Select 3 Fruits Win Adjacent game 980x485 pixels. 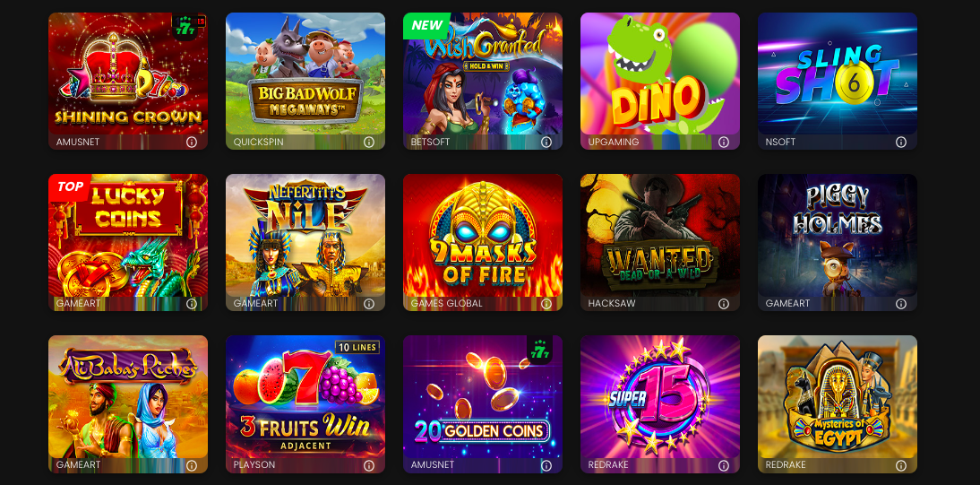click(x=305, y=397)
